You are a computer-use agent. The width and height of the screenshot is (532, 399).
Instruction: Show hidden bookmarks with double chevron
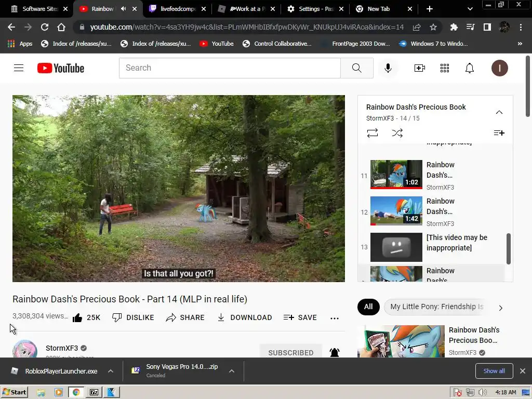[520, 44]
